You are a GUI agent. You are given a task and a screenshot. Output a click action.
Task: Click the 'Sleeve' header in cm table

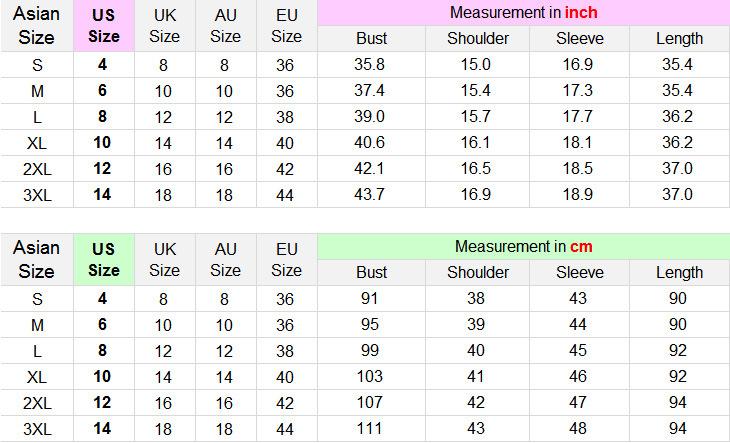pyautogui.click(x=580, y=272)
